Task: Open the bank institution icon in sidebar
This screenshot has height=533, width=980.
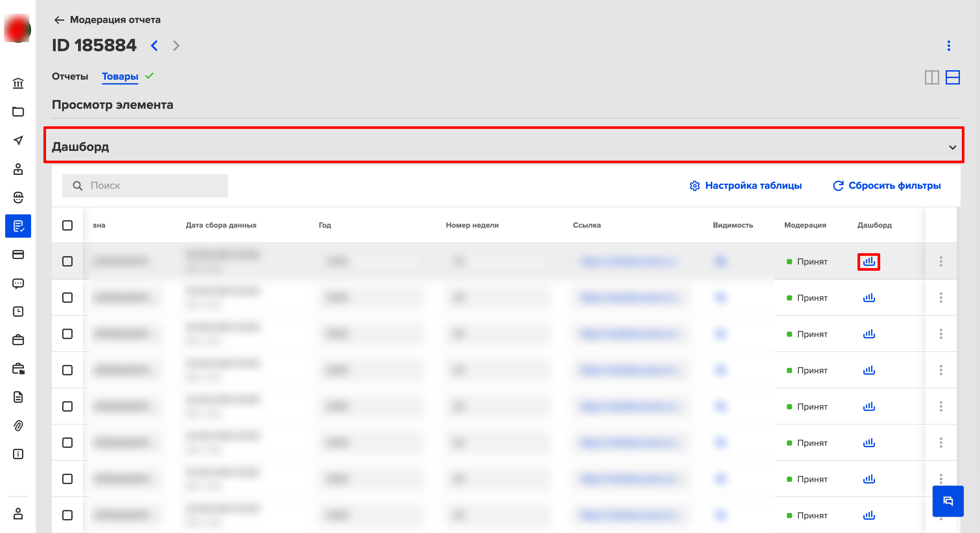Action: [x=18, y=83]
